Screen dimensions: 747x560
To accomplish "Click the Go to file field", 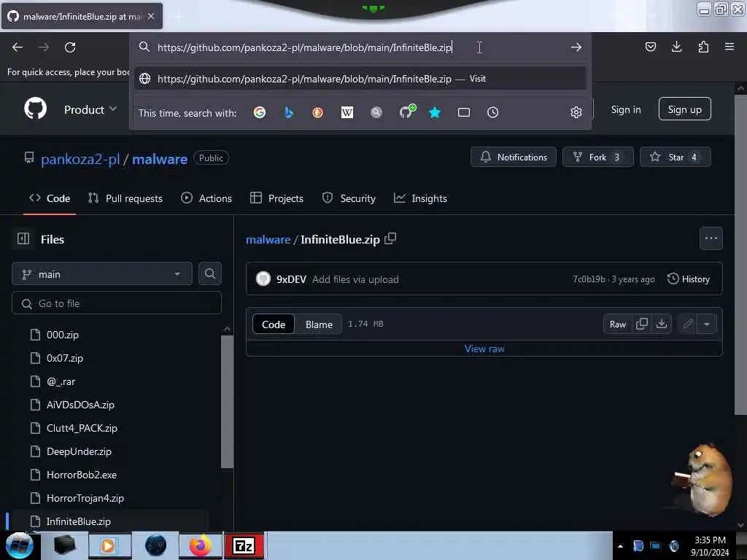I will [x=117, y=303].
